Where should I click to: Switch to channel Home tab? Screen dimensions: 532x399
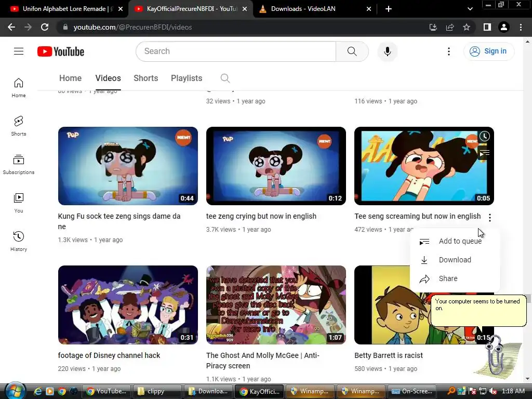(x=70, y=78)
